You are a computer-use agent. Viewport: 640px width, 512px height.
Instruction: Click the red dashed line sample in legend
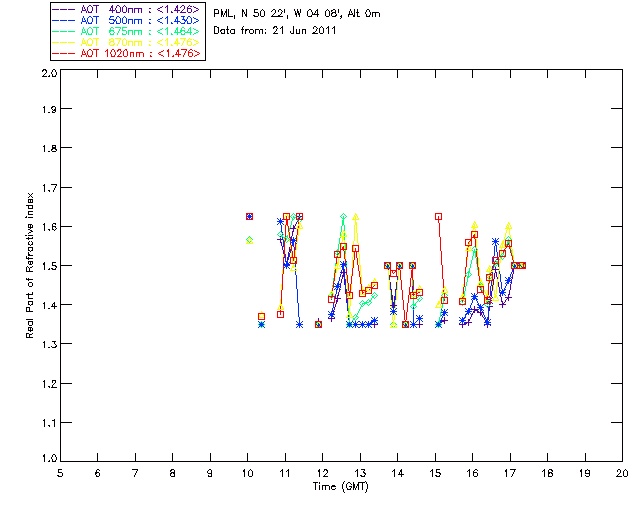coord(64,53)
